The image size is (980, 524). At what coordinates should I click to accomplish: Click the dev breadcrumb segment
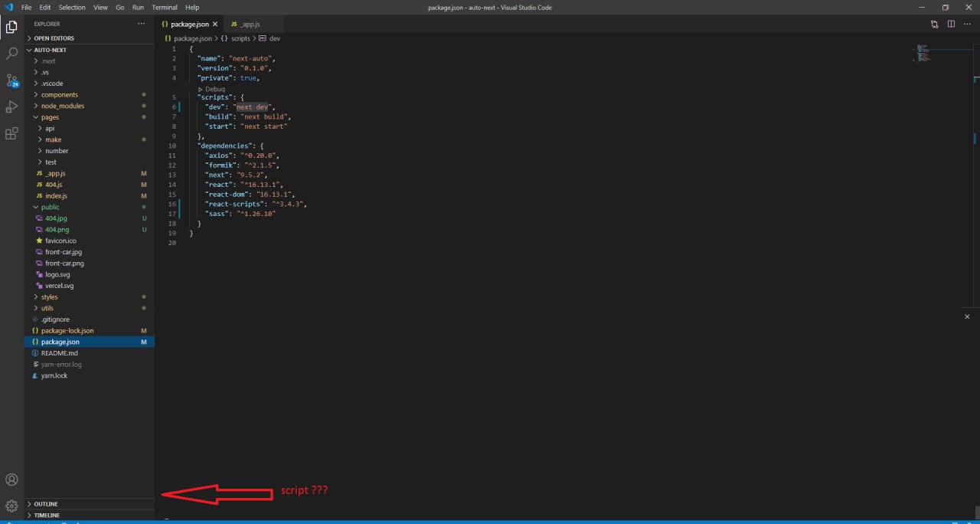270,38
